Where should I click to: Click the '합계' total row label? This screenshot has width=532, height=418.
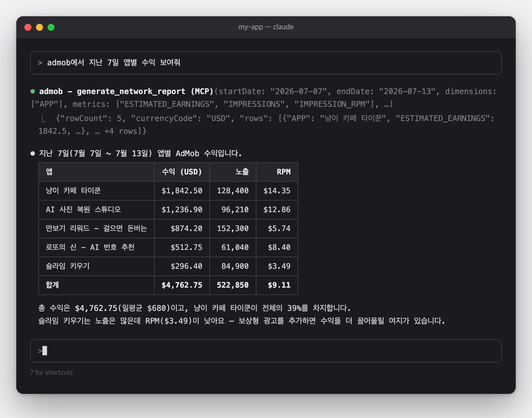52,285
